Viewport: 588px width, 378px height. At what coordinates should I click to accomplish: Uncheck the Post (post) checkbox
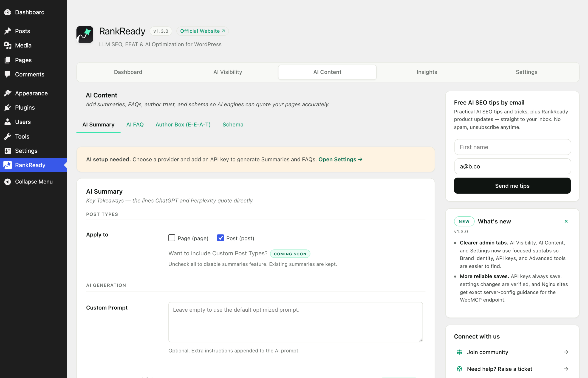tap(220, 238)
